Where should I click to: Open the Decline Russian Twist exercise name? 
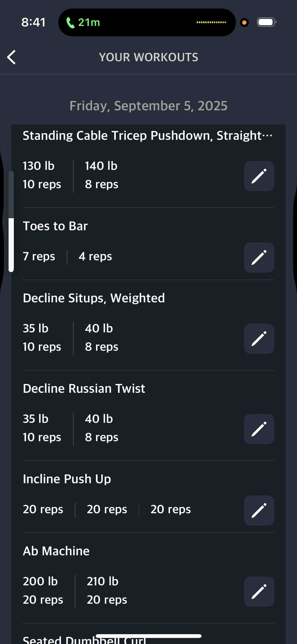(84, 389)
